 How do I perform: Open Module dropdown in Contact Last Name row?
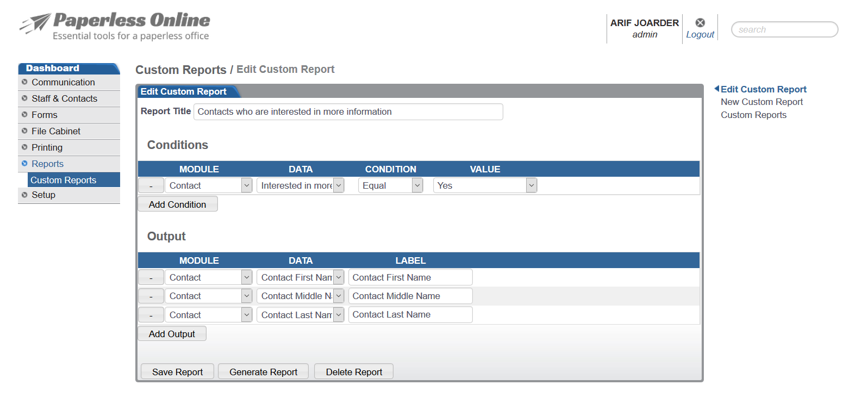pos(209,315)
